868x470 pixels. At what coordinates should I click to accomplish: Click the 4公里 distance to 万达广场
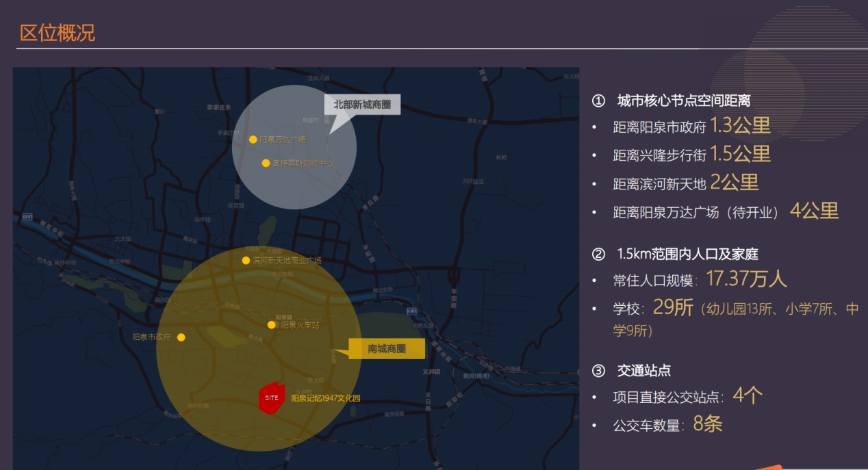coord(814,211)
